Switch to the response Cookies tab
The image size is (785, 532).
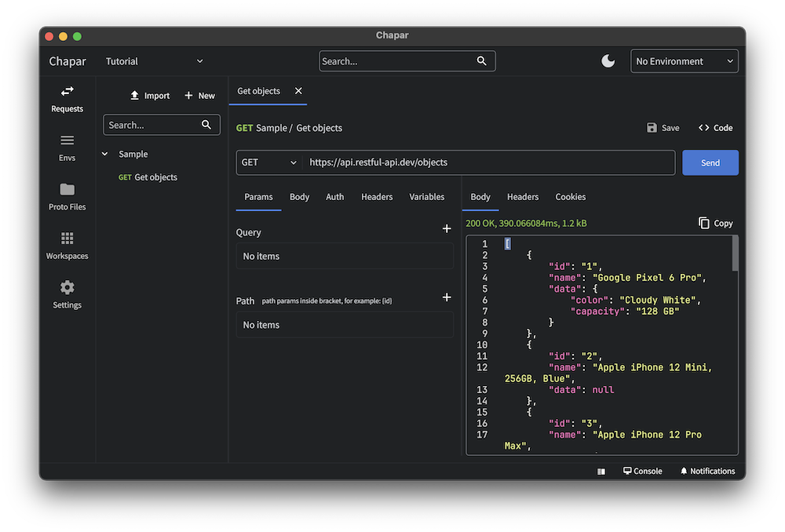571,197
